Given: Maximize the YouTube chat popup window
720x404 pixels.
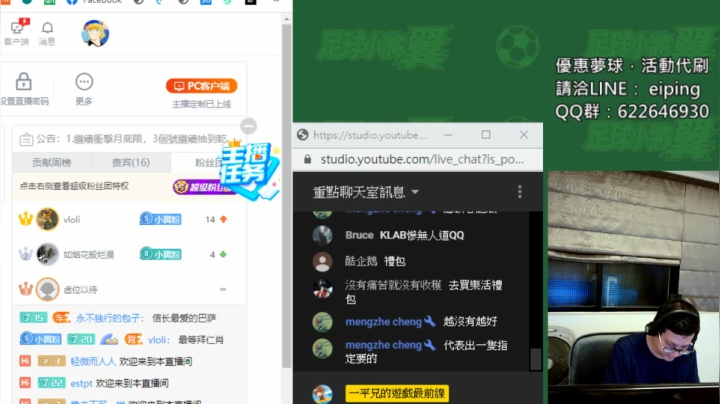Looking at the screenshot, I should [x=486, y=135].
